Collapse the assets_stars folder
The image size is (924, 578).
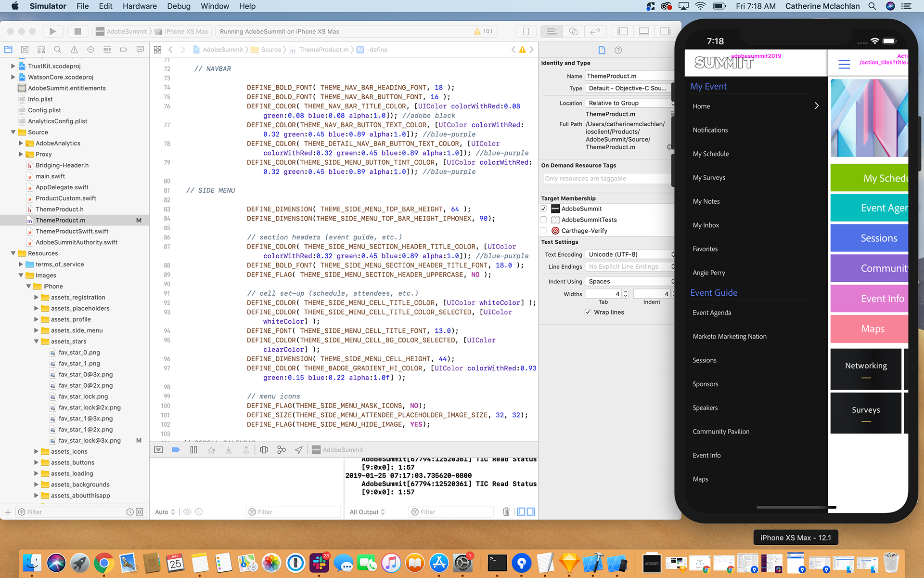click(36, 342)
